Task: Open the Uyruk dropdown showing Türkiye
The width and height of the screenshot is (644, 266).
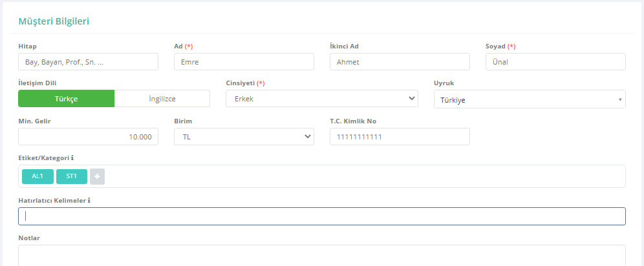Action: 530,99
